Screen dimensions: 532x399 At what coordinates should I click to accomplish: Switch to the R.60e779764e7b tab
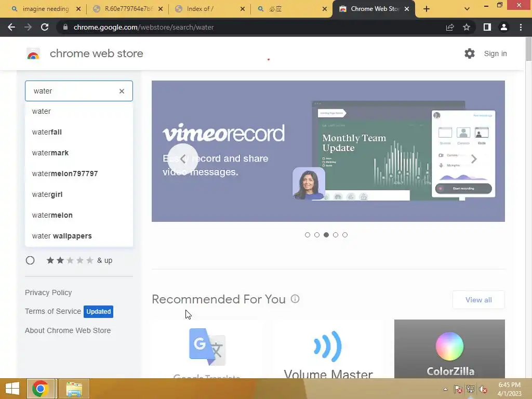[x=127, y=9]
